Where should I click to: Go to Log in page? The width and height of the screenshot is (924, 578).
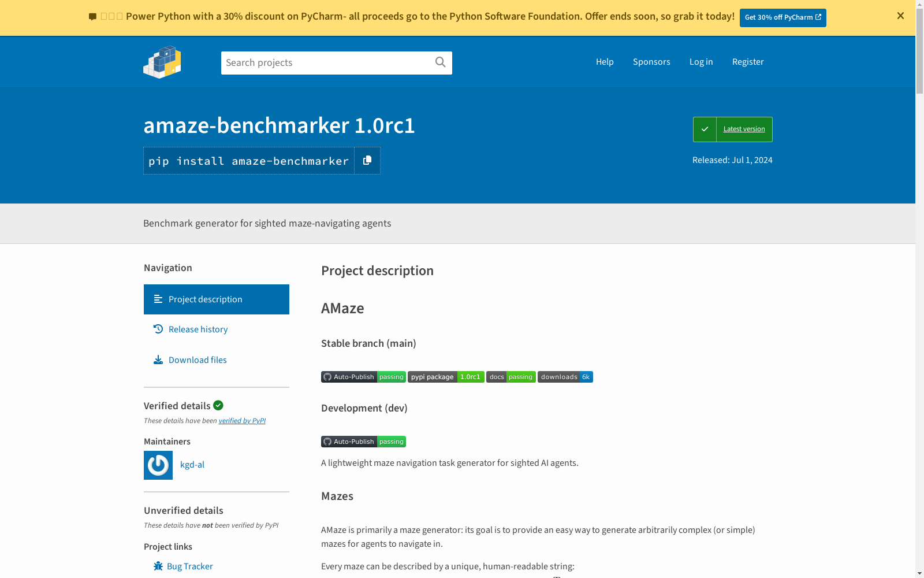pyautogui.click(x=701, y=62)
